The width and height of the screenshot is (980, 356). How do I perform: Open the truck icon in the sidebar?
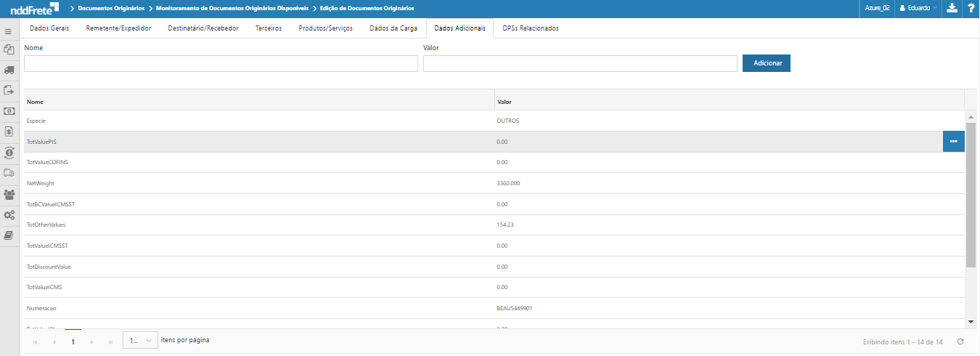click(9, 70)
